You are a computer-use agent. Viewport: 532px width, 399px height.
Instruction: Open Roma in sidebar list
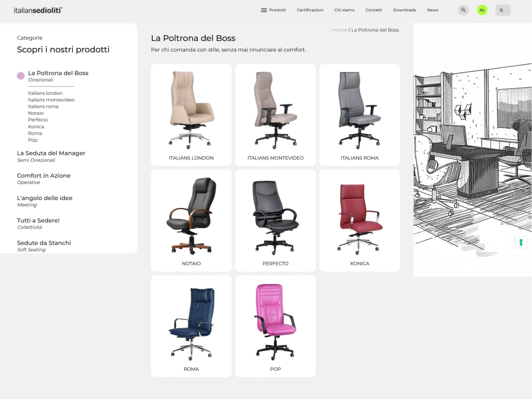35,134
